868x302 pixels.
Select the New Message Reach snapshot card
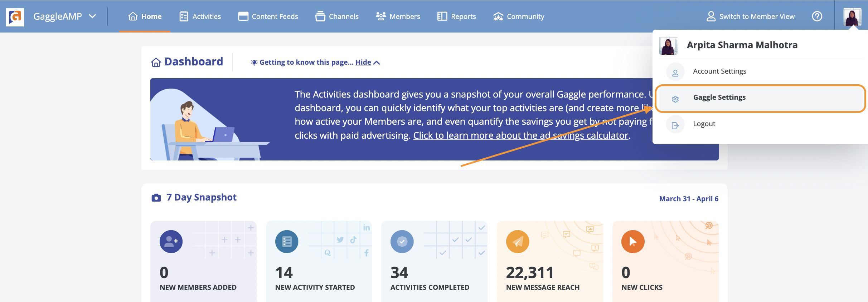[550, 261]
